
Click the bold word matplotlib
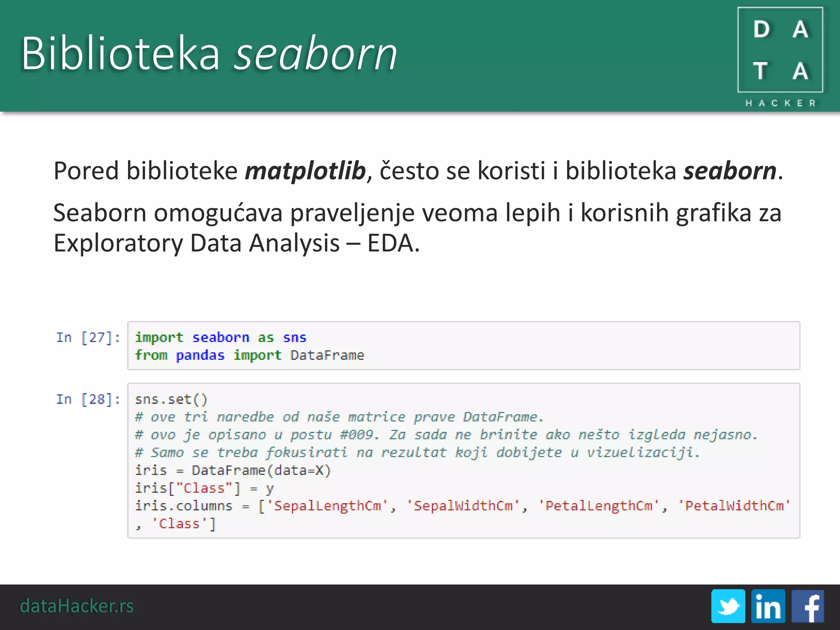(305, 171)
